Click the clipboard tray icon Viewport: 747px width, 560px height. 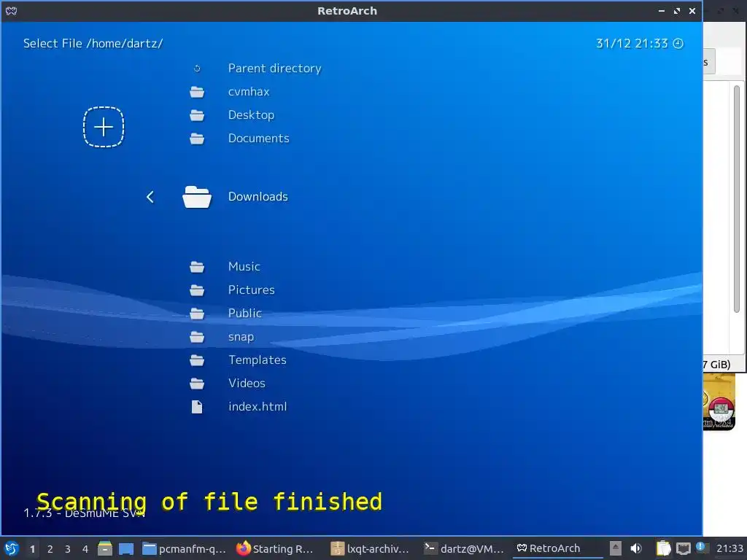coord(663,548)
